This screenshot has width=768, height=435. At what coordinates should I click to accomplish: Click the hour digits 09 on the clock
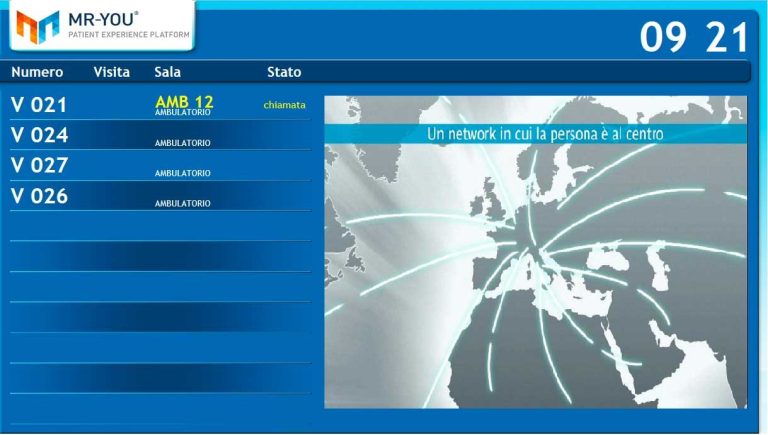click(x=663, y=38)
